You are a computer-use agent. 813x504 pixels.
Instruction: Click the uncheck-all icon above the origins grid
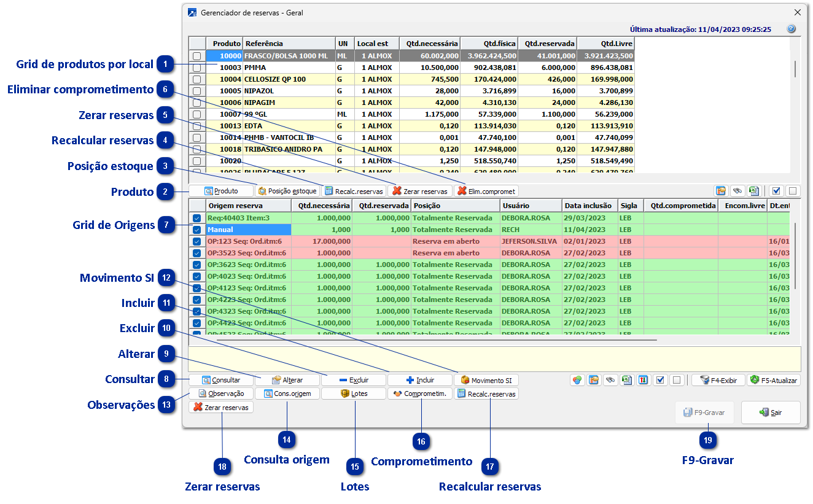(792, 191)
